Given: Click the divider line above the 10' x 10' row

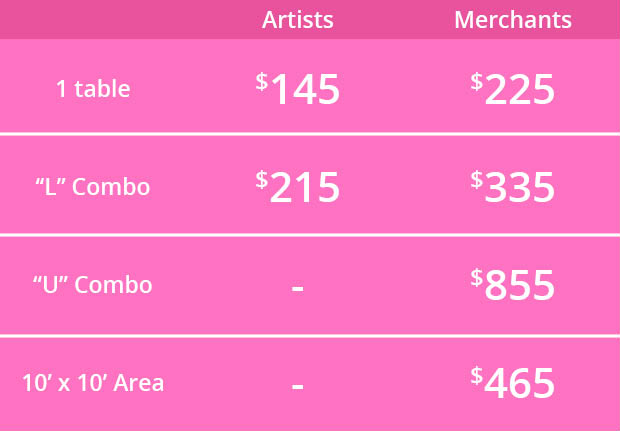Looking at the screenshot, I should click(310, 336).
